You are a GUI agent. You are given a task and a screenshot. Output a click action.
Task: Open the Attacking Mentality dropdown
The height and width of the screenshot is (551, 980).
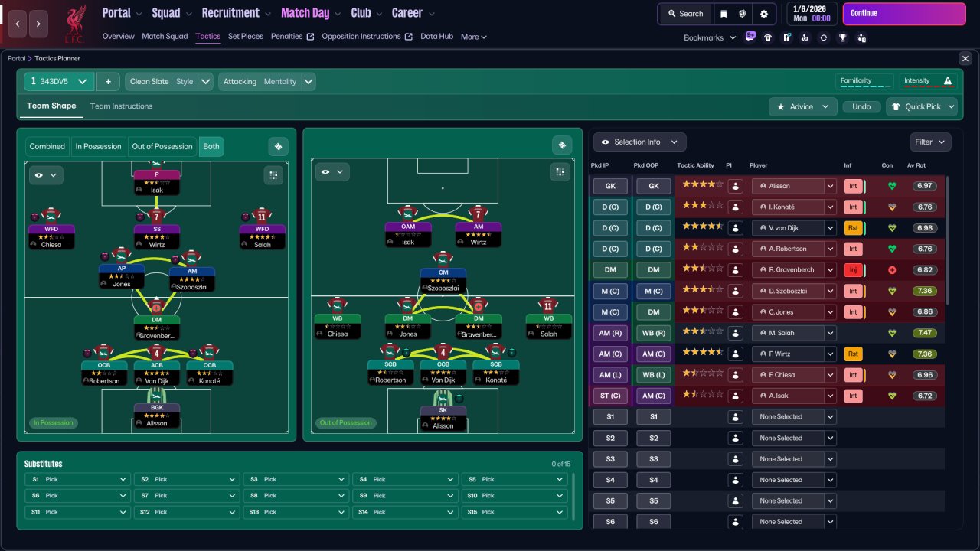(x=267, y=82)
